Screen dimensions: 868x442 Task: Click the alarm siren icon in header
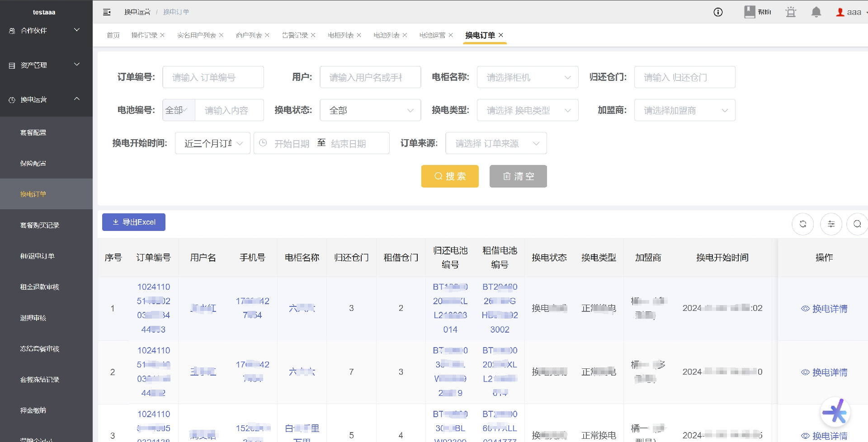791,12
